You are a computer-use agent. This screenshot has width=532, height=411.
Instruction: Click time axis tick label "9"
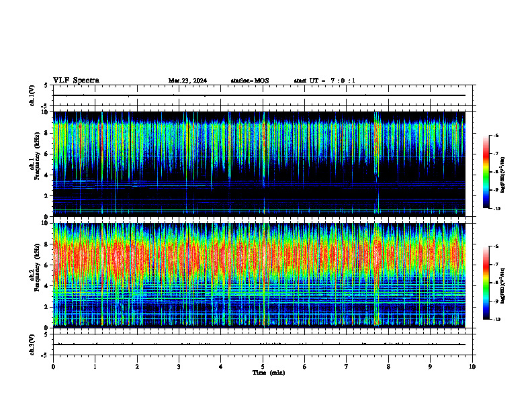(430, 367)
